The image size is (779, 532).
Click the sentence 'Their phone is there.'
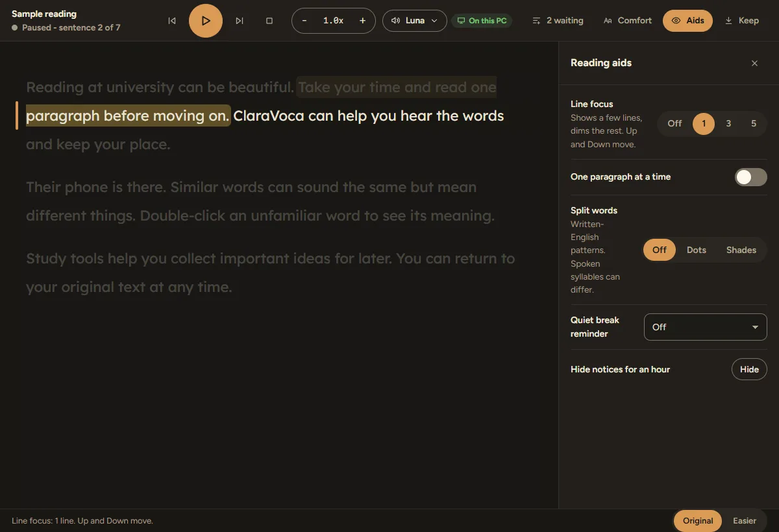(96, 187)
